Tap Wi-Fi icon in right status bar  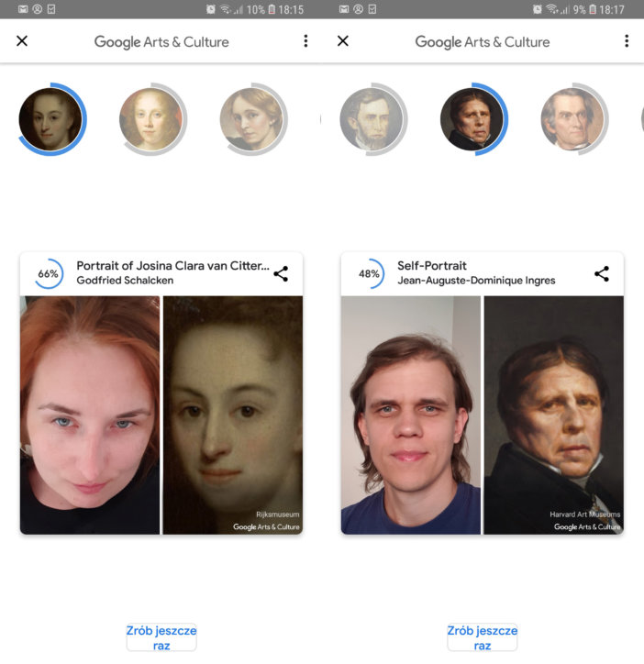pyautogui.click(x=552, y=9)
